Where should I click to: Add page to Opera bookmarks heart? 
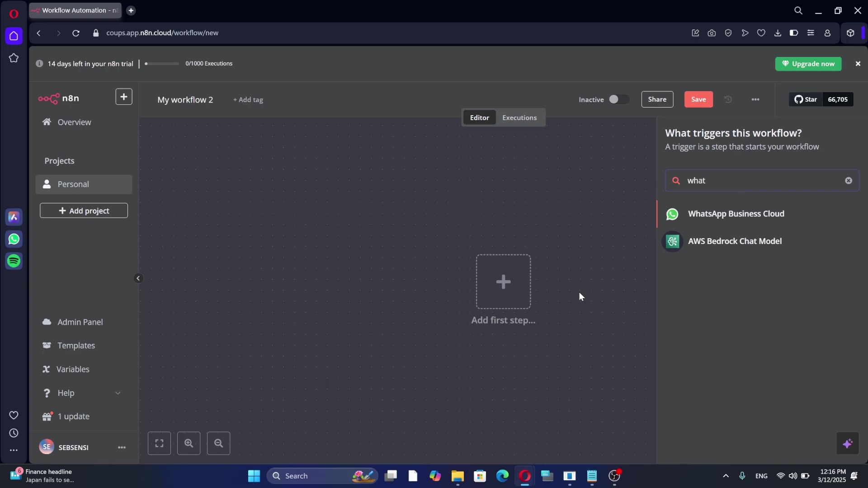point(761,33)
